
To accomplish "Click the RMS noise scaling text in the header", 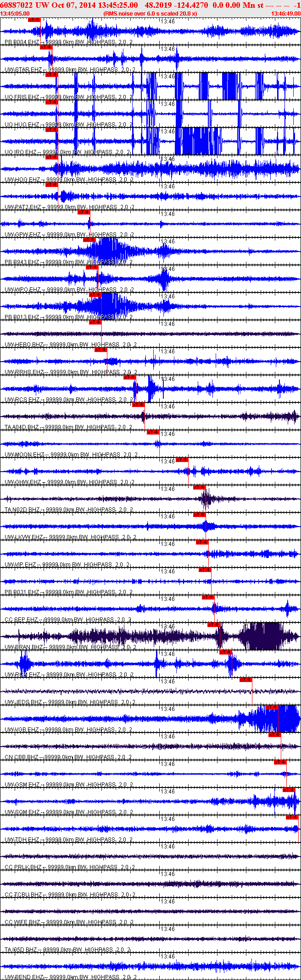I will tap(150, 14).
